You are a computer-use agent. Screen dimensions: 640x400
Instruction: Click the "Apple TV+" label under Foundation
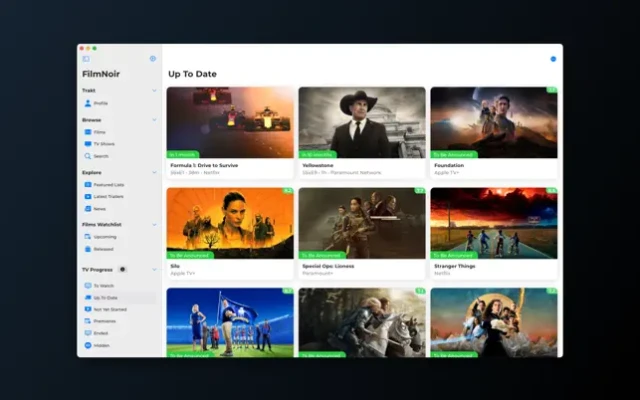[446, 173]
